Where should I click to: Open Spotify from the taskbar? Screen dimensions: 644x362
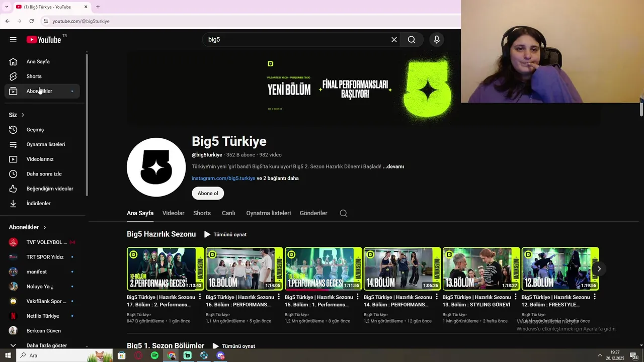pos(154,355)
